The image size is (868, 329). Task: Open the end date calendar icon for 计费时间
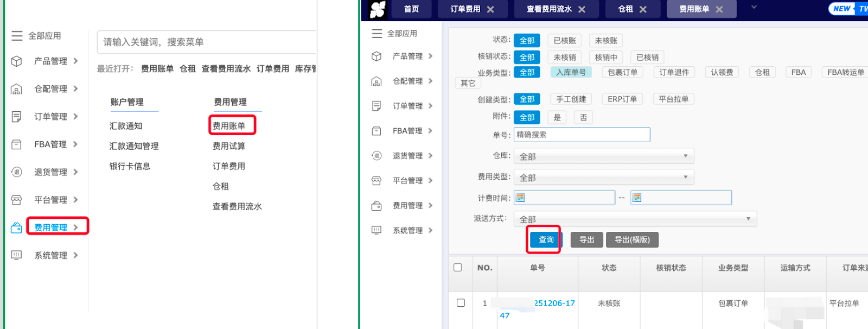637,198
